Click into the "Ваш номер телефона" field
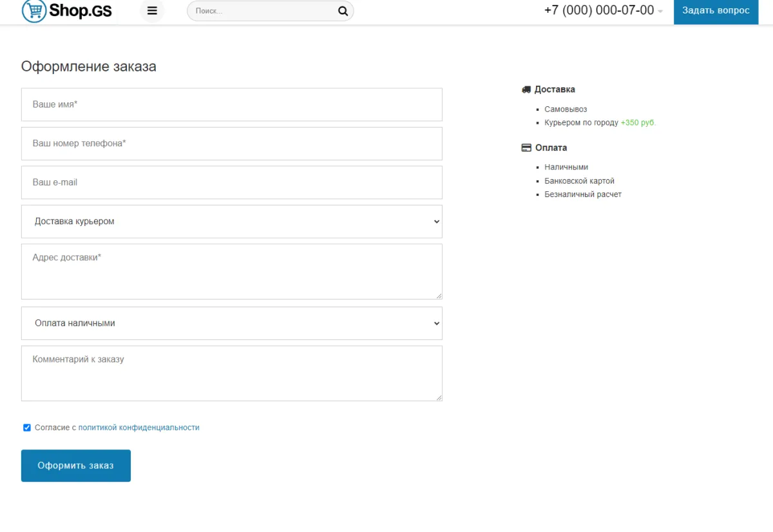 coord(232,144)
